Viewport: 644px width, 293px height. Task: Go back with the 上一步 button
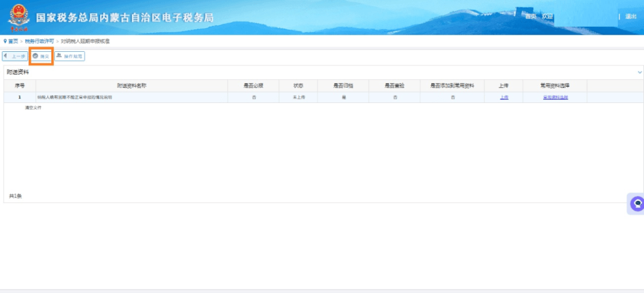15,56
